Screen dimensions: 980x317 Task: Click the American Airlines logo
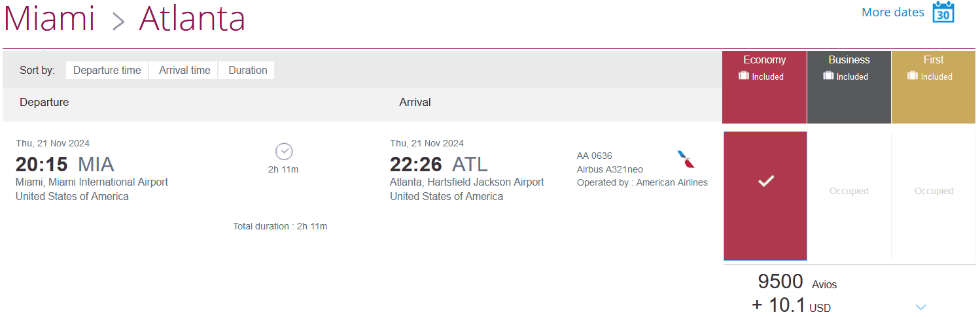pos(686,159)
